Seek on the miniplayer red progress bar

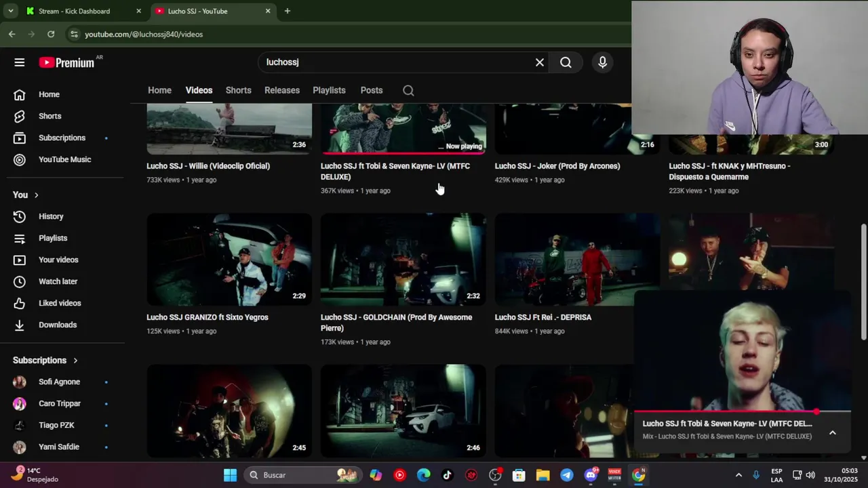tap(743, 411)
